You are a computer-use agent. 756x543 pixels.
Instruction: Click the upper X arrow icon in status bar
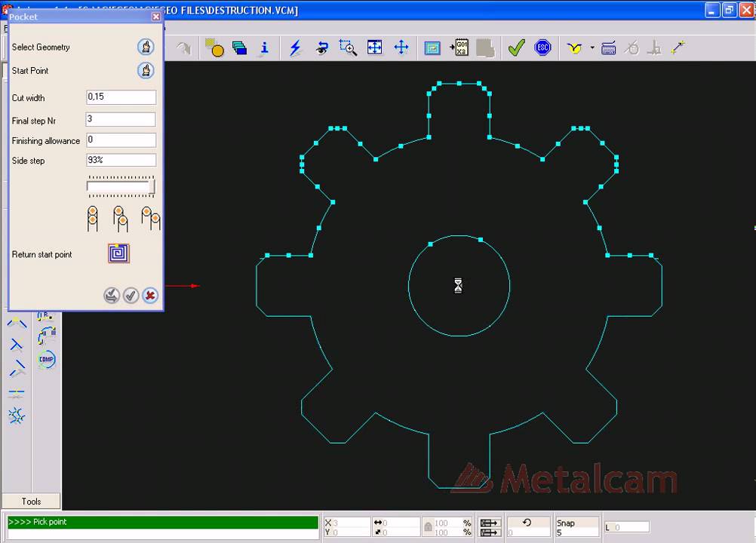pos(490,523)
